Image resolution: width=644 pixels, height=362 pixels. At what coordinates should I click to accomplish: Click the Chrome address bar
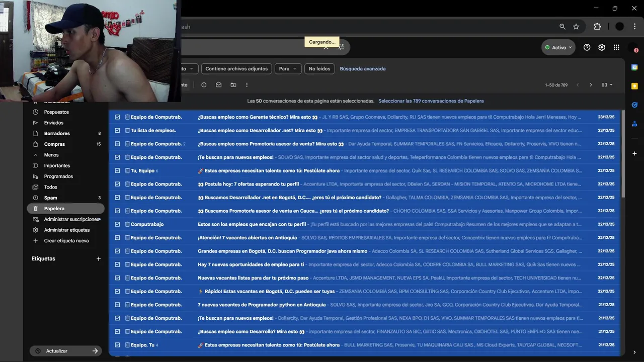pyautogui.click(x=367, y=27)
